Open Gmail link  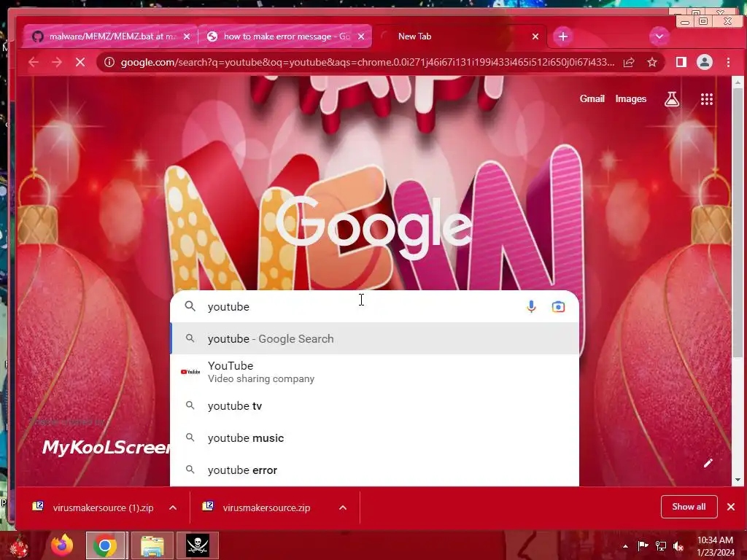[592, 98]
